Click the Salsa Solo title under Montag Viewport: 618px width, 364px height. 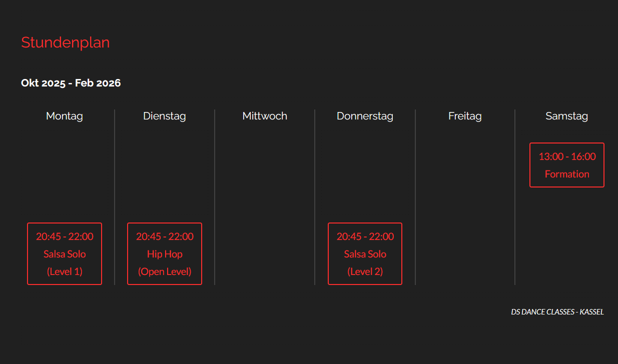pos(65,254)
